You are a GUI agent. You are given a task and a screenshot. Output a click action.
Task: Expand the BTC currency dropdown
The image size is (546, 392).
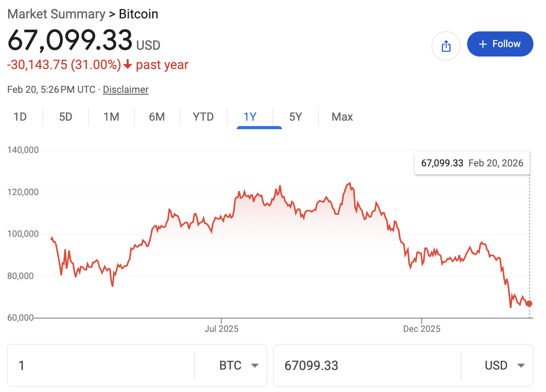coord(239,366)
